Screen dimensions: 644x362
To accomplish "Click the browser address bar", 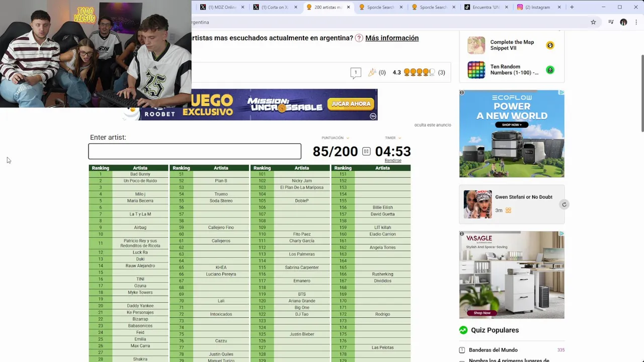I will click(x=390, y=22).
